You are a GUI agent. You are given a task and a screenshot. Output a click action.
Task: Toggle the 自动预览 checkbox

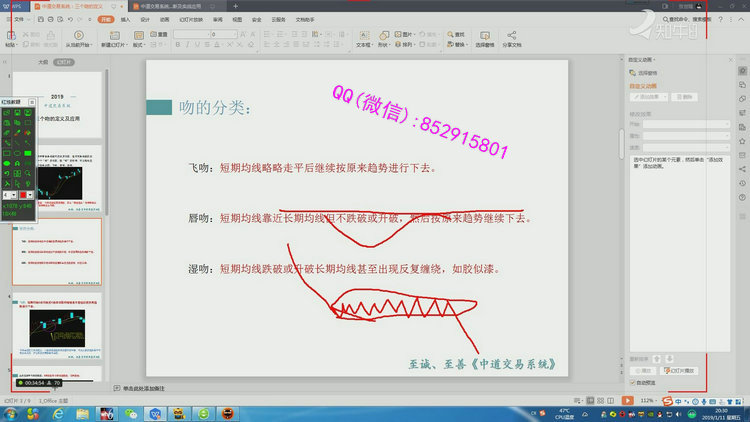[632, 382]
